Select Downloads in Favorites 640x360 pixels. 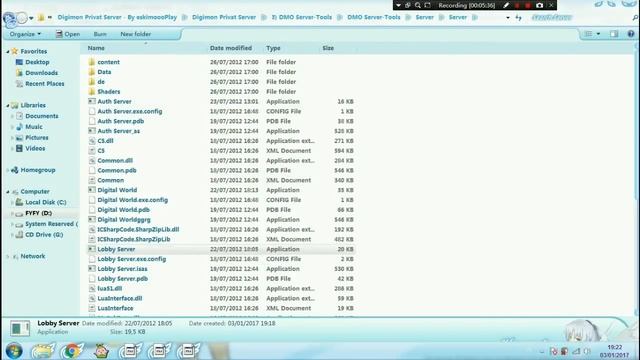tap(41, 73)
